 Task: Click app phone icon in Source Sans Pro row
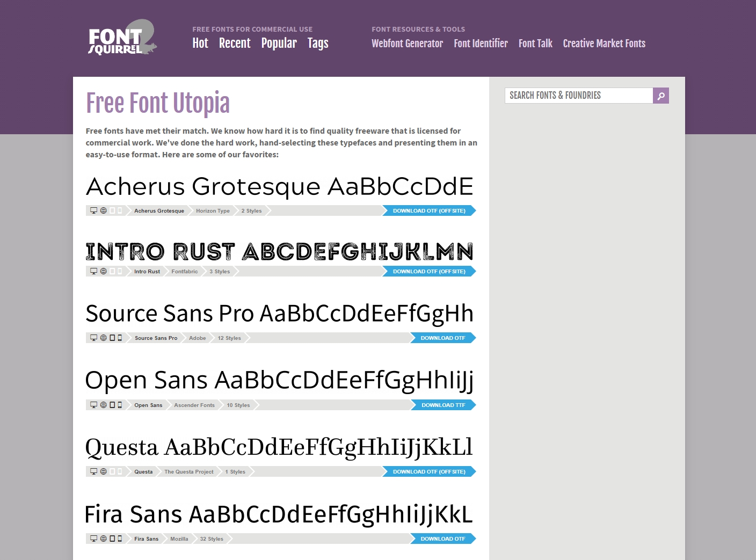point(120,338)
